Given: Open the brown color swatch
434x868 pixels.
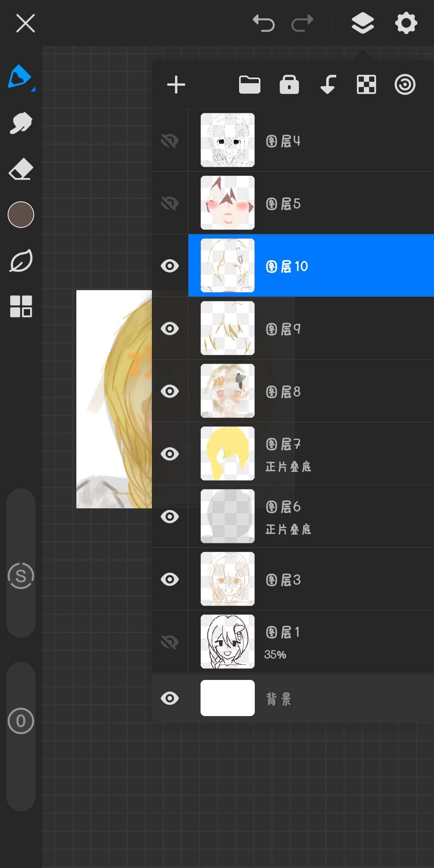Looking at the screenshot, I should 21,215.
